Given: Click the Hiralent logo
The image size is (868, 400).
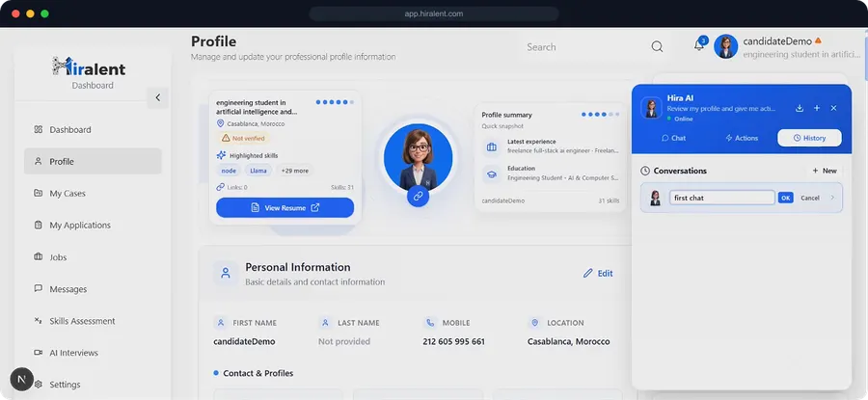Looking at the screenshot, I should coord(89,67).
